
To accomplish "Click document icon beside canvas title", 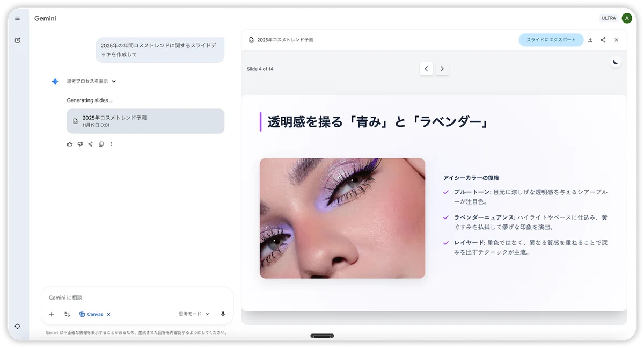I will [x=251, y=40].
